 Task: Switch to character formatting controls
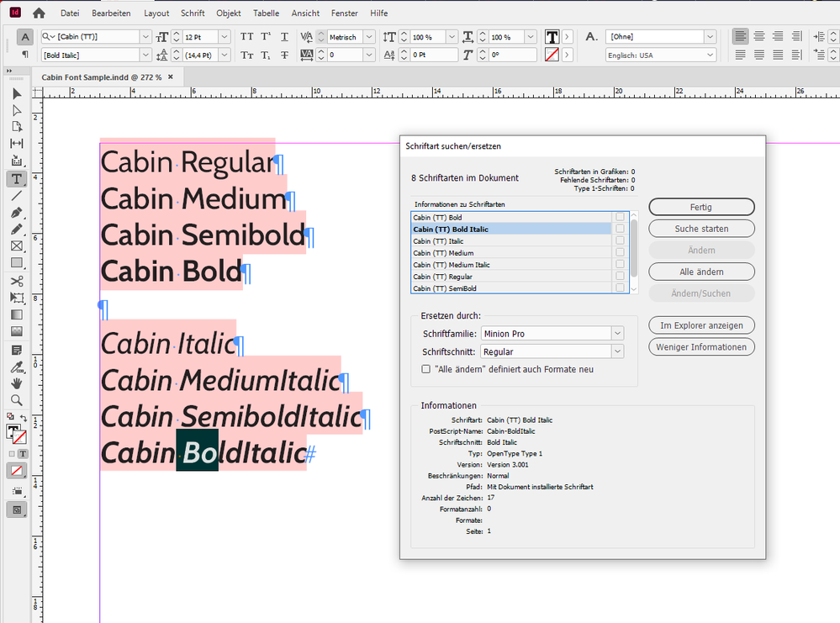[24, 36]
